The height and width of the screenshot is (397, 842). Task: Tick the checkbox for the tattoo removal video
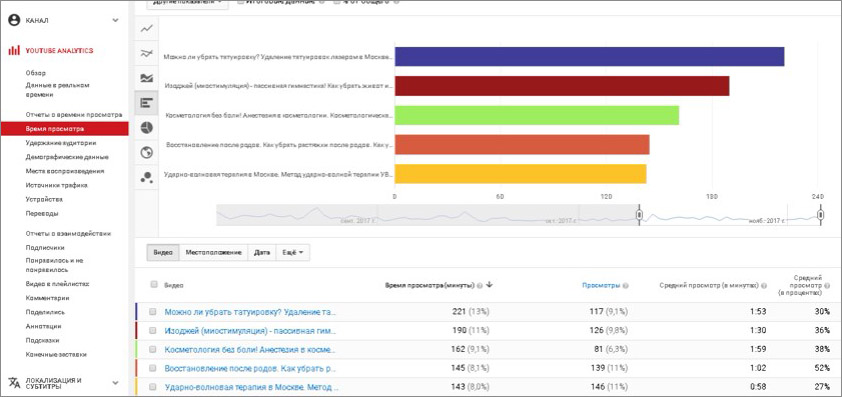153,312
